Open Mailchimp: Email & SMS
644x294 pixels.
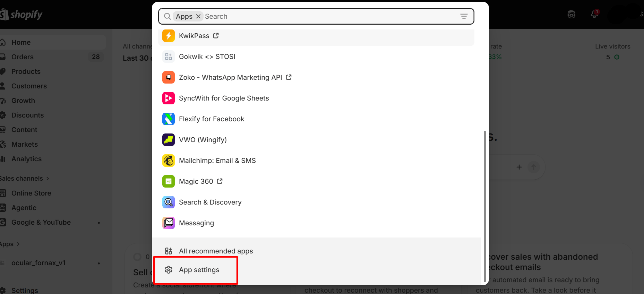coord(316,161)
